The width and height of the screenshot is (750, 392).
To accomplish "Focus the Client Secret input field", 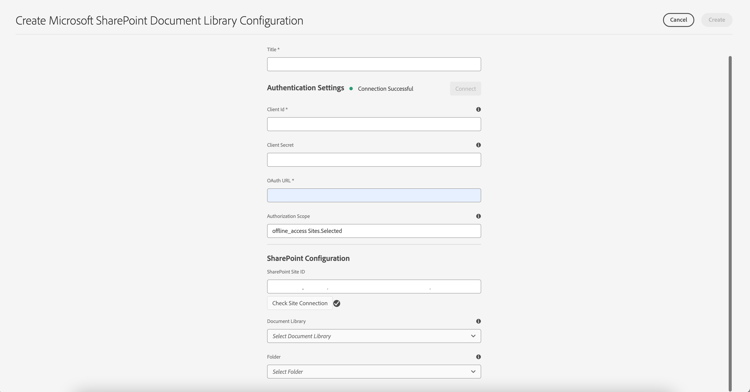I will point(374,160).
